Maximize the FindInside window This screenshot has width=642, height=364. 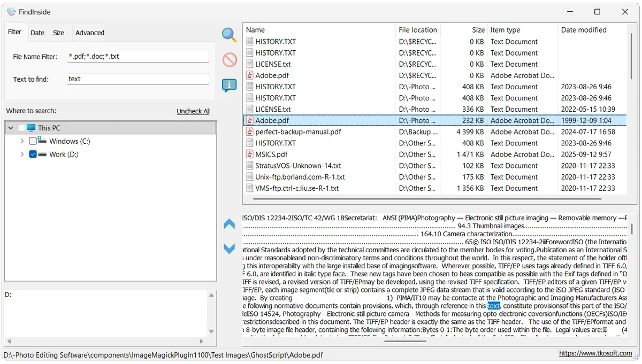pos(597,12)
